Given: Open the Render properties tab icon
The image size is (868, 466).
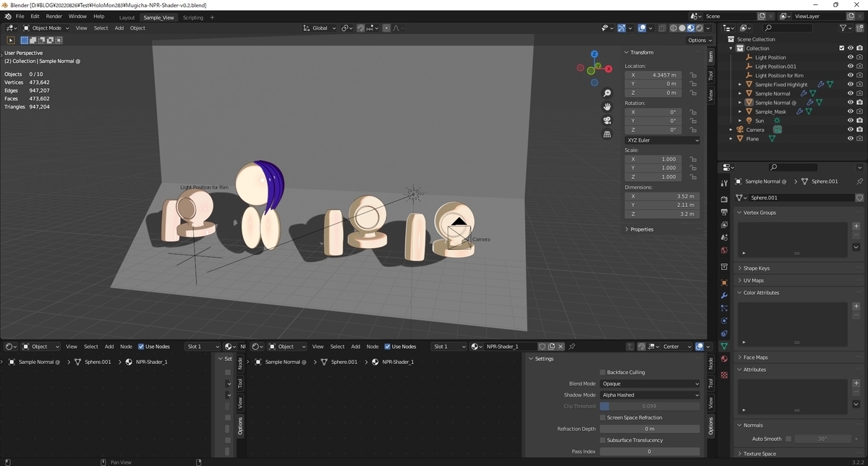Looking at the screenshot, I should pos(724,199).
